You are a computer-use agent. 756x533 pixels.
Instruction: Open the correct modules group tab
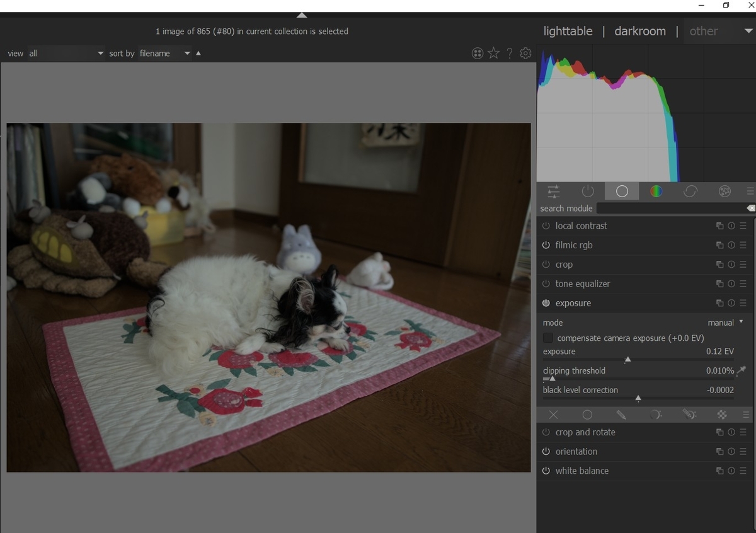[x=690, y=191]
